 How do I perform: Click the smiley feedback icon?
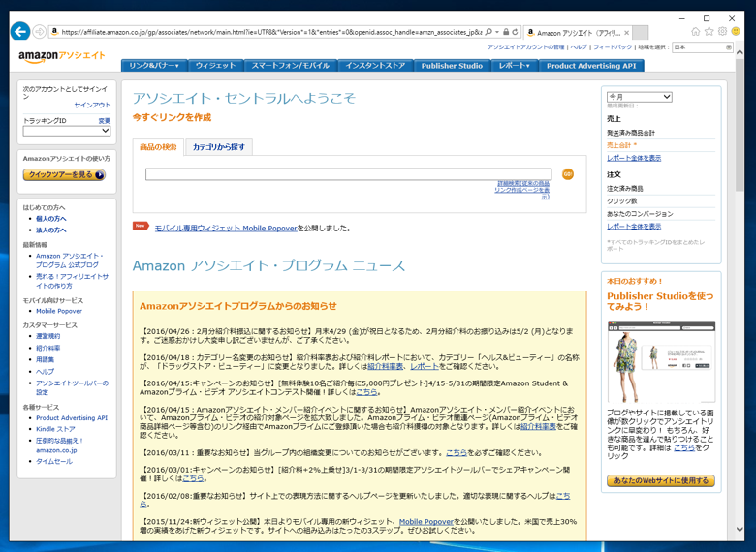[x=736, y=31]
